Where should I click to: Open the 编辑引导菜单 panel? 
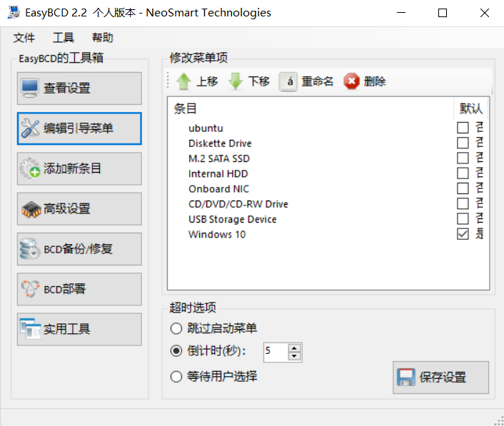coord(79,128)
